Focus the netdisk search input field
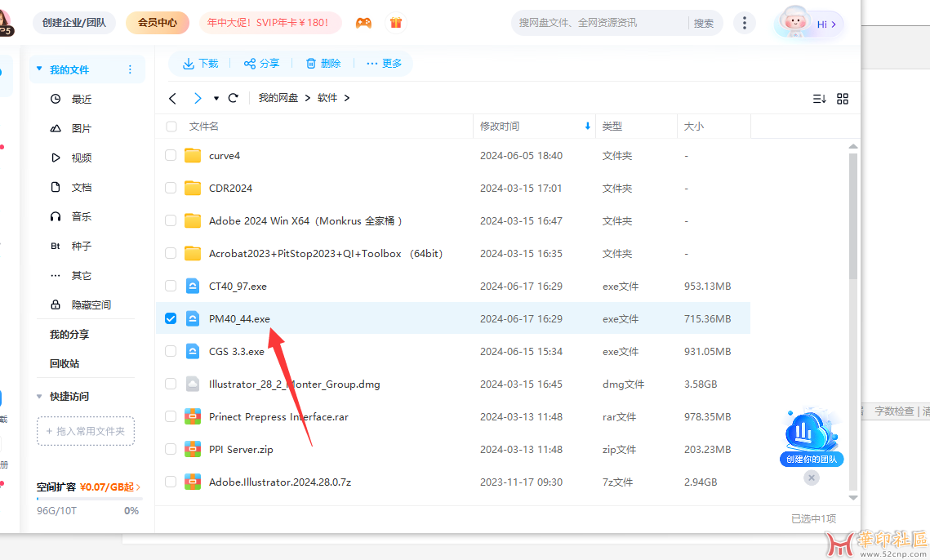 click(x=599, y=23)
